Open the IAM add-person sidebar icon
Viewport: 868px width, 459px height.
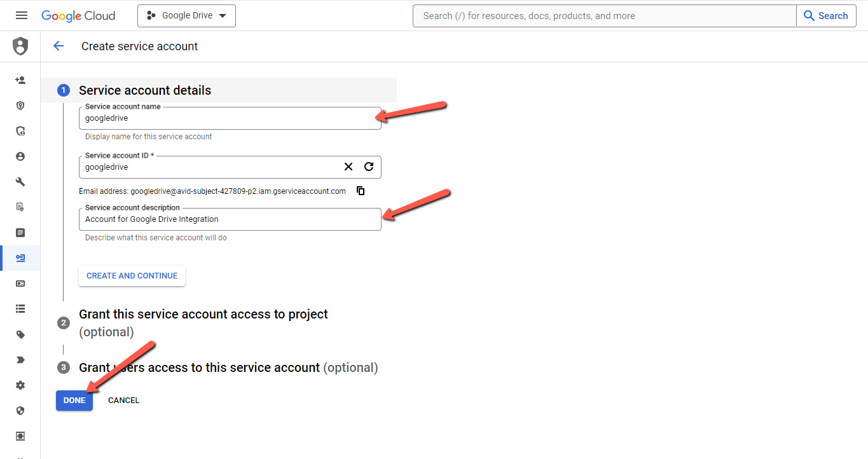[20, 80]
